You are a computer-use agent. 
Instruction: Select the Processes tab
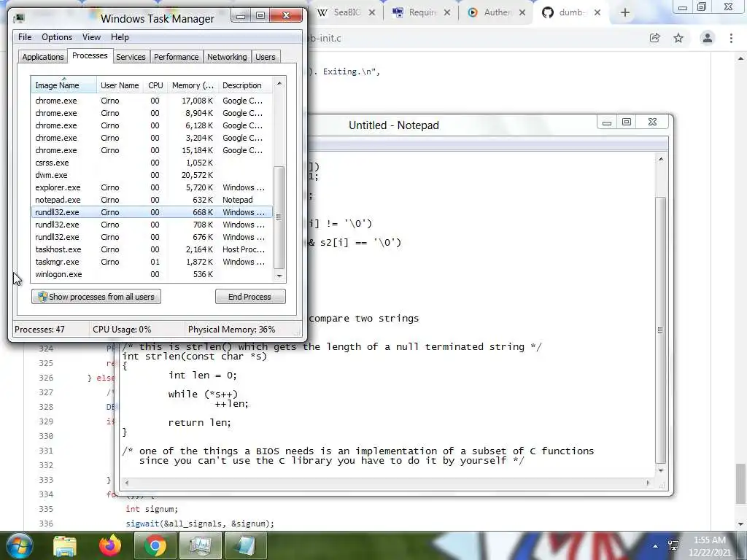click(90, 55)
